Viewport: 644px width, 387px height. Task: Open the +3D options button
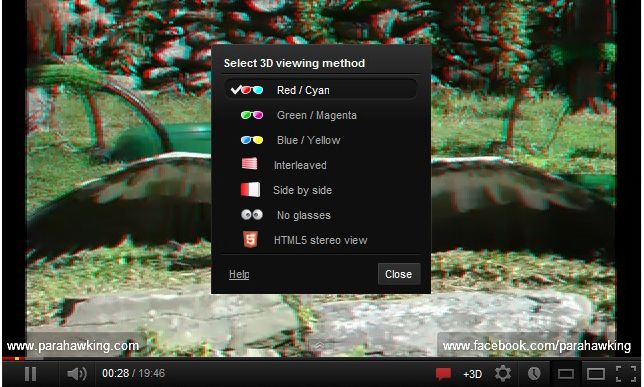[472, 374]
